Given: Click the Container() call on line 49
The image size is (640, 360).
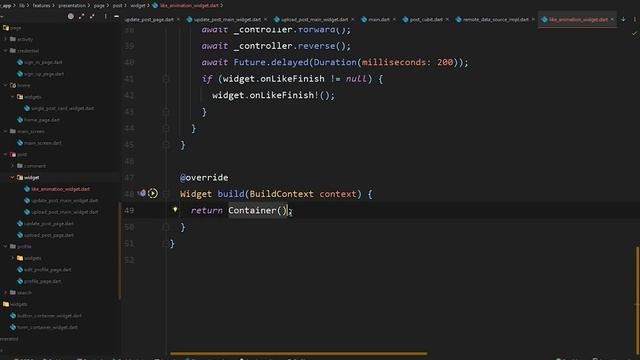Looking at the screenshot, I should (258, 211).
